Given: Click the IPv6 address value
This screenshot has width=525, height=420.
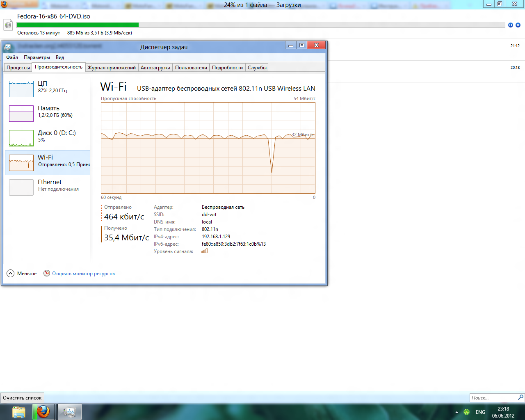Looking at the screenshot, I should pyautogui.click(x=234, y=244).
